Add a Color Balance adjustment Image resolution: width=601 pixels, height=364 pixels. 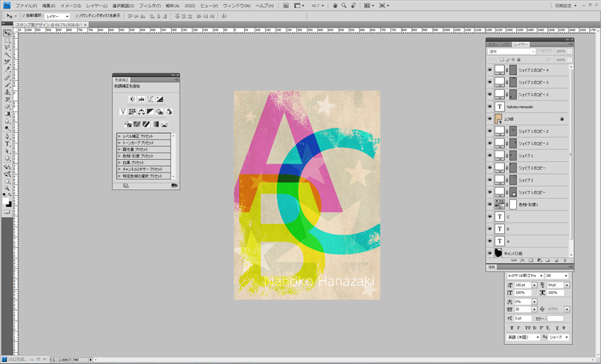[141, 112]
